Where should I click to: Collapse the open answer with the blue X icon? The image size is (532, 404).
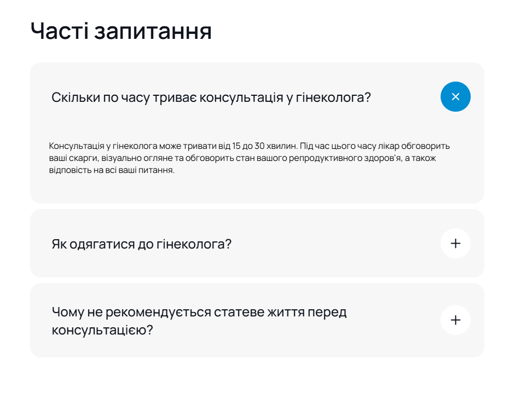455,97
